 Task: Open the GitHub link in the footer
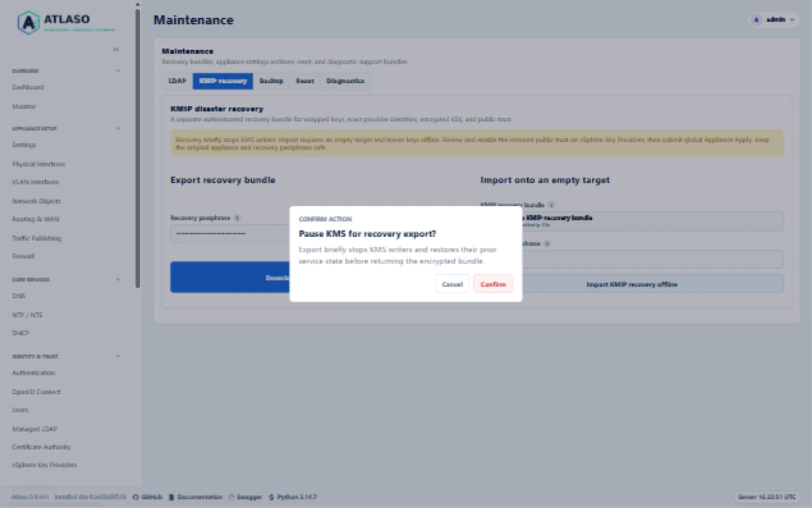[147, 497]
